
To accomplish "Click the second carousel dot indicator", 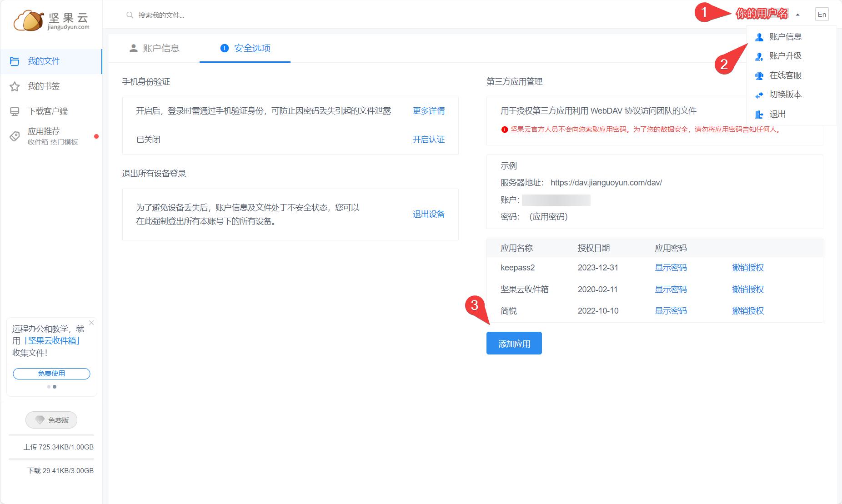I will pyautogui.click(x=55, y=387).
